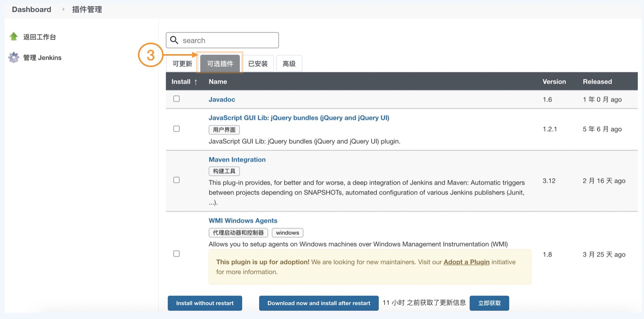Click the Install column sort arrow

coord(196,82)
